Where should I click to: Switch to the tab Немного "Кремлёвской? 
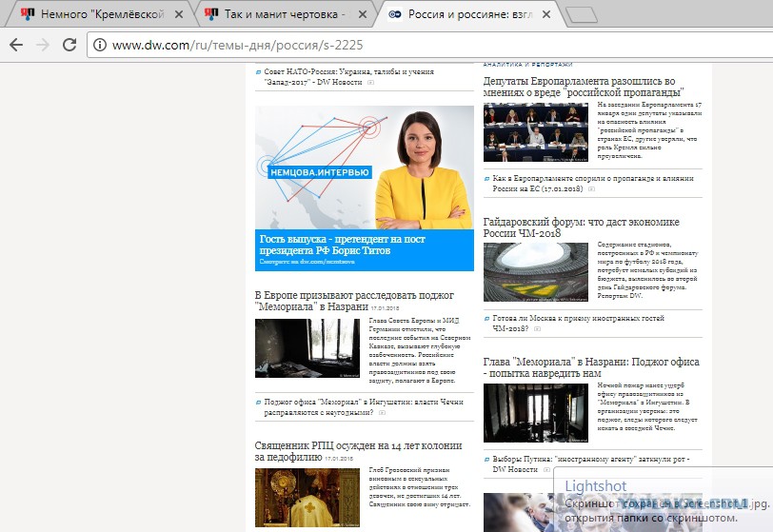(x=102, y=14)
